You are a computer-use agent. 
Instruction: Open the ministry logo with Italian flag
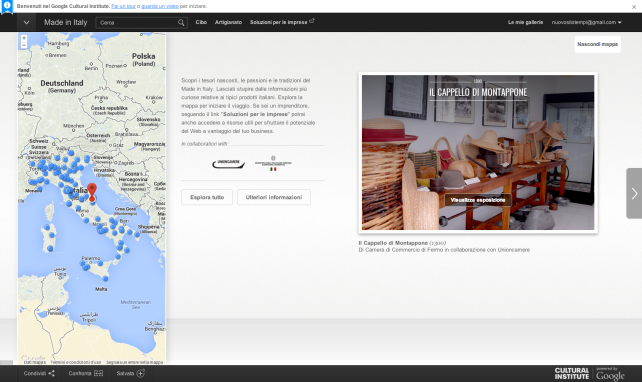click(273, 163)
